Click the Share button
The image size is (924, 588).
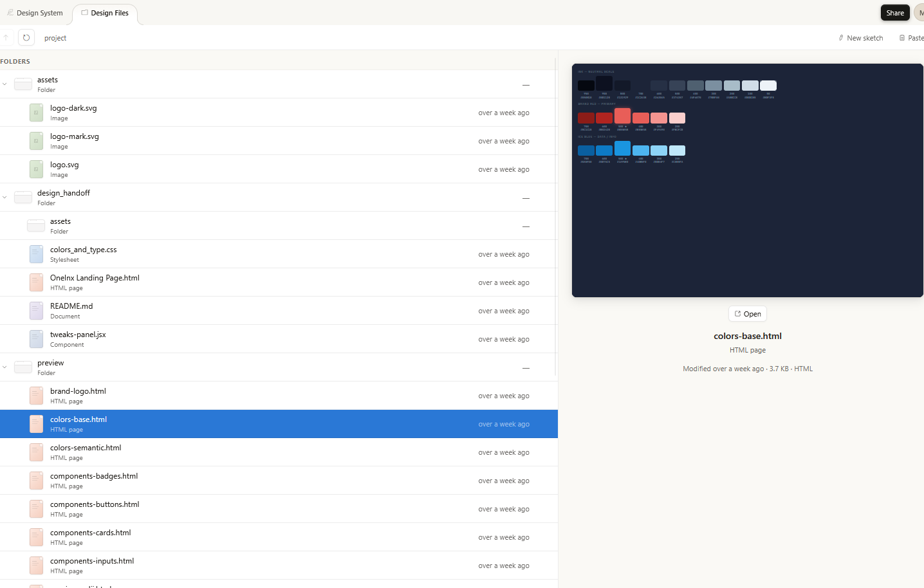point(895,13)
